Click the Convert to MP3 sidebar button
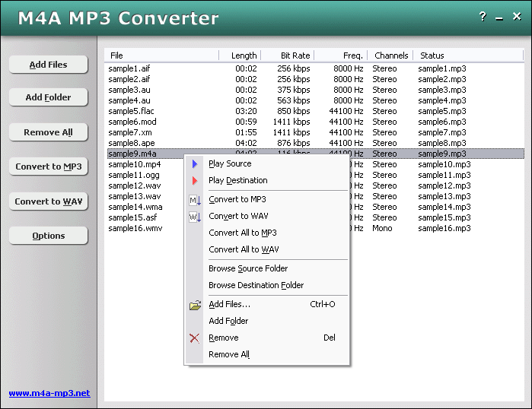This screenshot has width=532, height=409. click(49, 166)
